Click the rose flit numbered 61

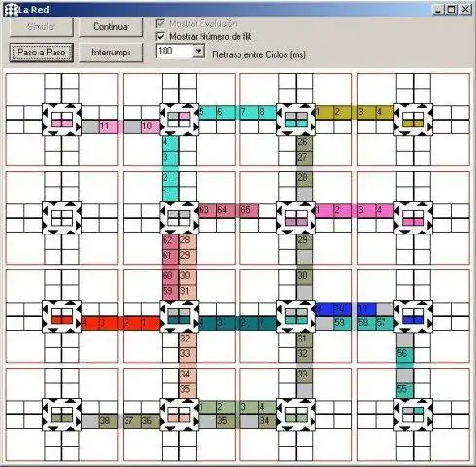click(170, 256)
